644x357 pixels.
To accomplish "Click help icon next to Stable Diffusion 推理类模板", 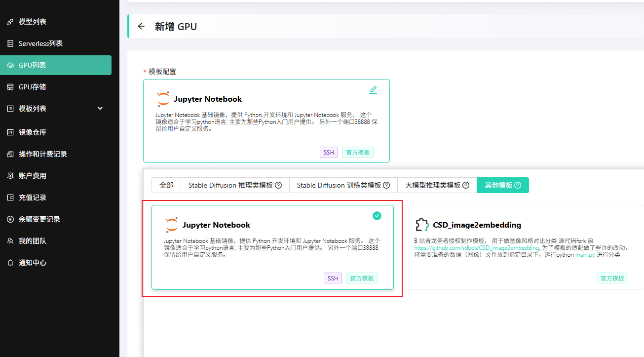I will (278, 185).
